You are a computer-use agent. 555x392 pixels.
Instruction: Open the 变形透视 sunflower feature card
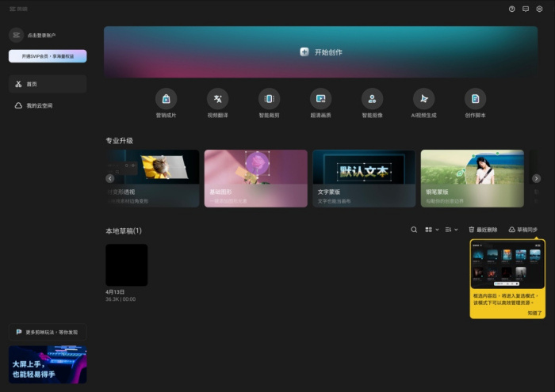click(152, 178)
